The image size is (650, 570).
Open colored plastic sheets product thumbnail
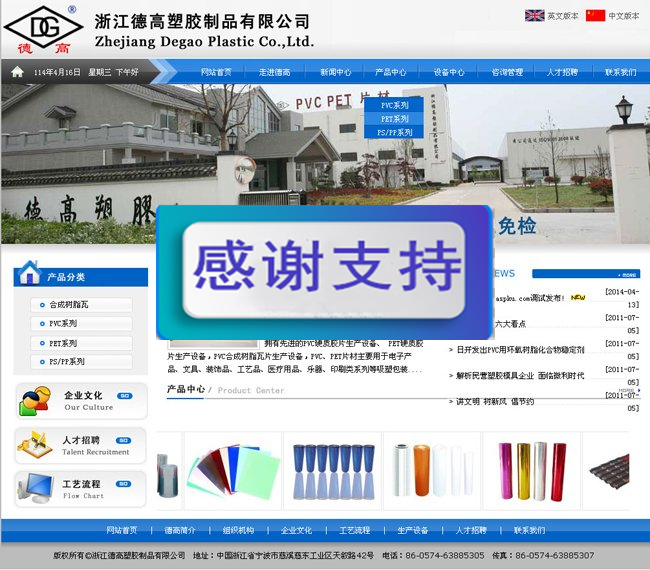[x=233, y=471]
